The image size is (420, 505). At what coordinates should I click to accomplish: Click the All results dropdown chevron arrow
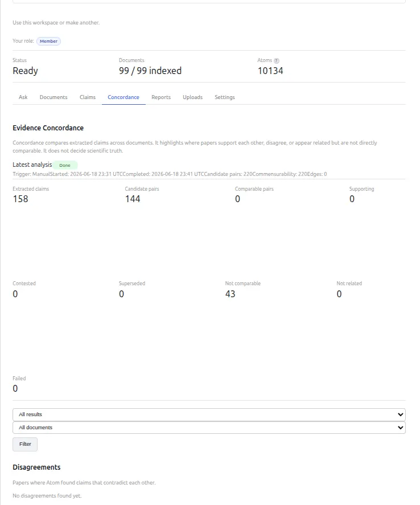401,414
